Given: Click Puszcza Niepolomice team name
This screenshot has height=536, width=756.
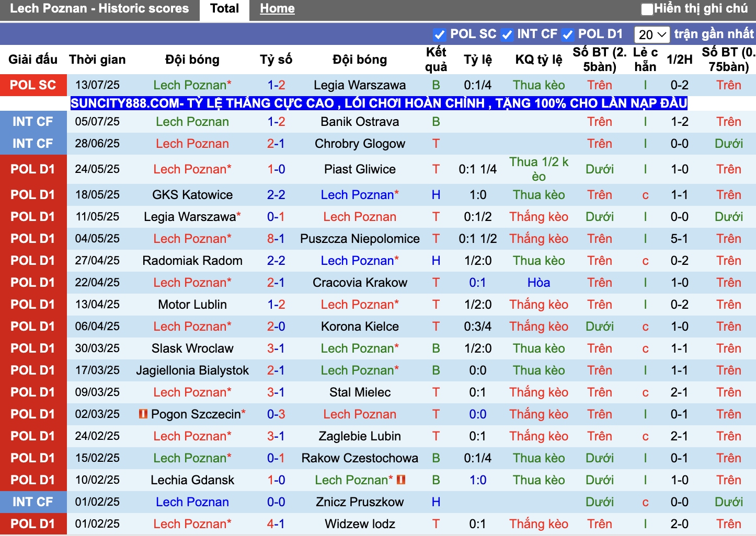Looking at the screenshot, I should point(360,239).
